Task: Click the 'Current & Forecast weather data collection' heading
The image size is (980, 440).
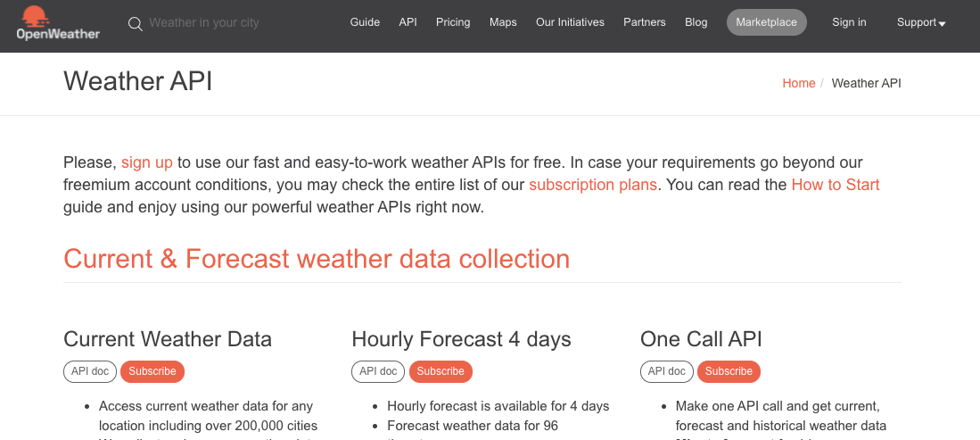Action: tap(317, 259)
